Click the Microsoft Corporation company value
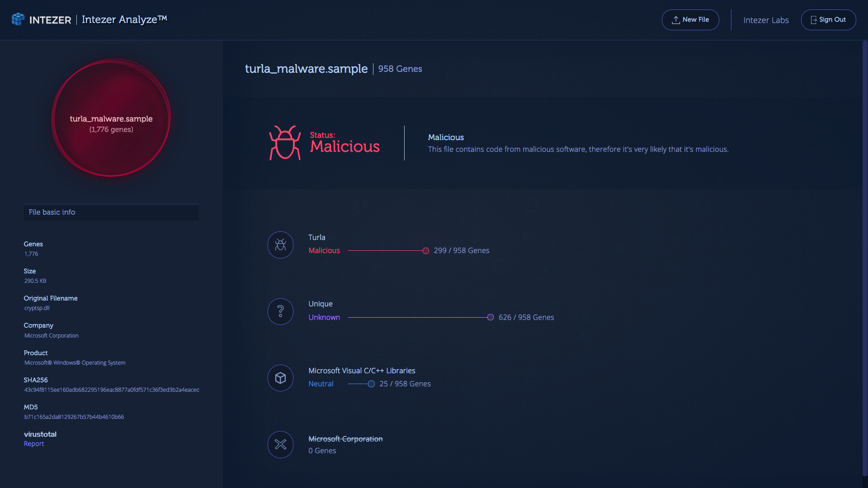868x488 pixels. click(x=52, y=335)
